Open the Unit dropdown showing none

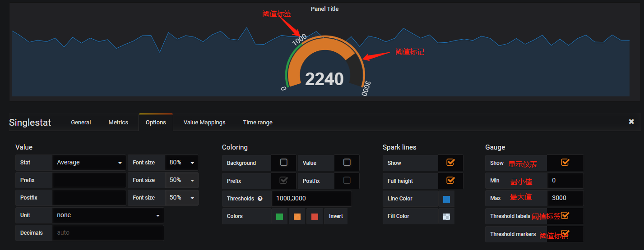(x=108, y=215)
